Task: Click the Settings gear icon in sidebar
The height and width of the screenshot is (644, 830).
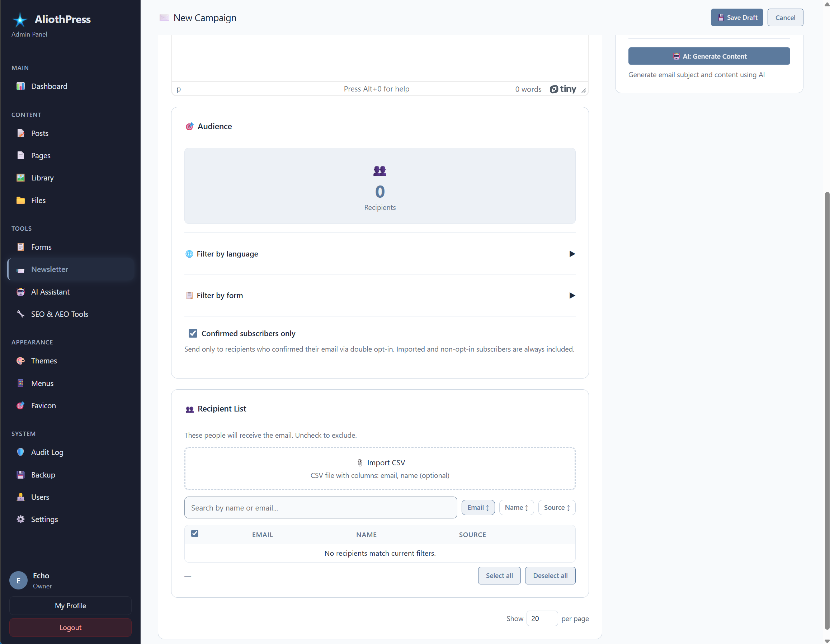Action: coord(20,519)
